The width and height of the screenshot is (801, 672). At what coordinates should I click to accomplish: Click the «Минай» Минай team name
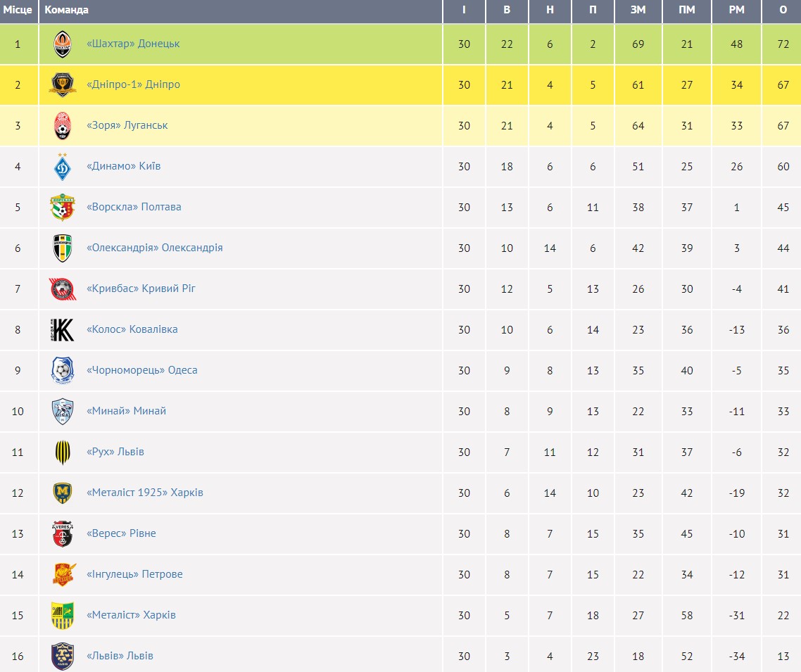pos(126,411)
